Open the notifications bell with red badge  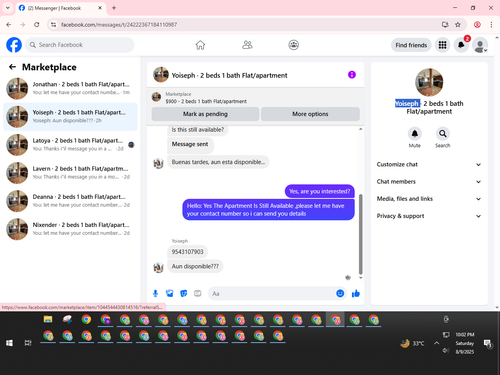[x=461, y=45]
